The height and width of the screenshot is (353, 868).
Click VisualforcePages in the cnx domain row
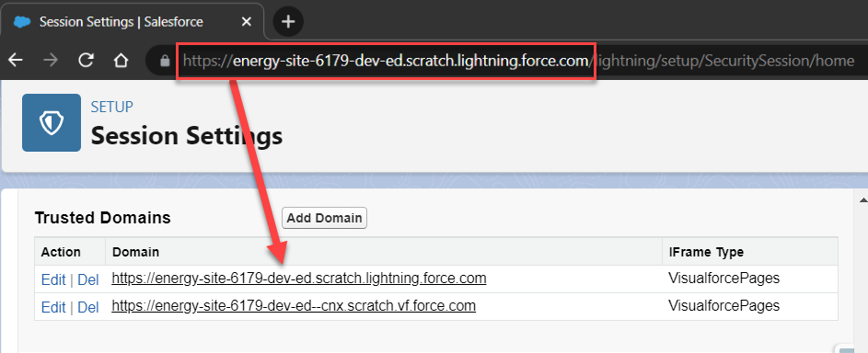tap(724, 305)
